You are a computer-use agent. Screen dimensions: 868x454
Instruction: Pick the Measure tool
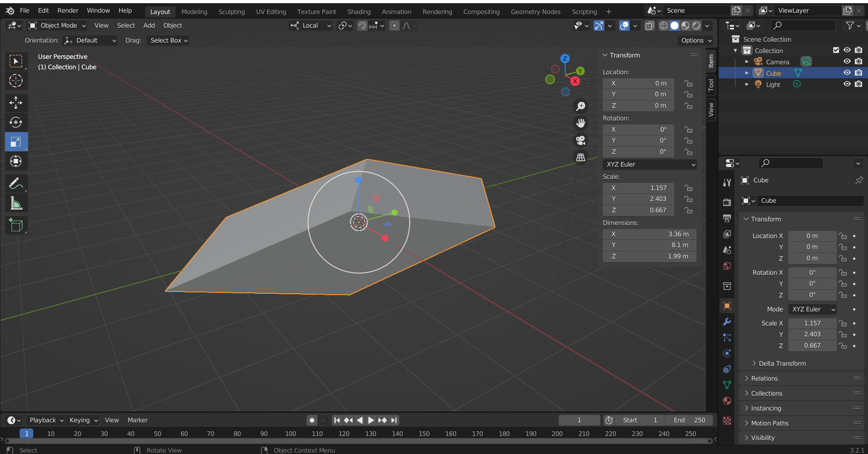pyautogui.click(x=16, y=203)
